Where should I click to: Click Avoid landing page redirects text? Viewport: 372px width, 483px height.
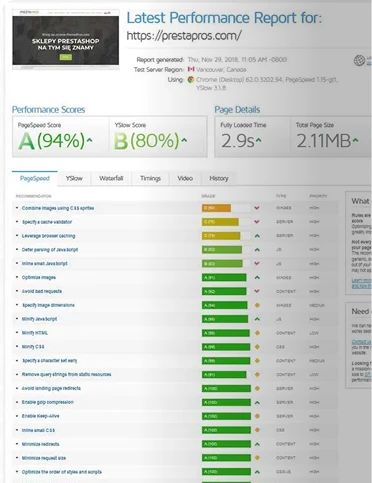coord(51,388)
